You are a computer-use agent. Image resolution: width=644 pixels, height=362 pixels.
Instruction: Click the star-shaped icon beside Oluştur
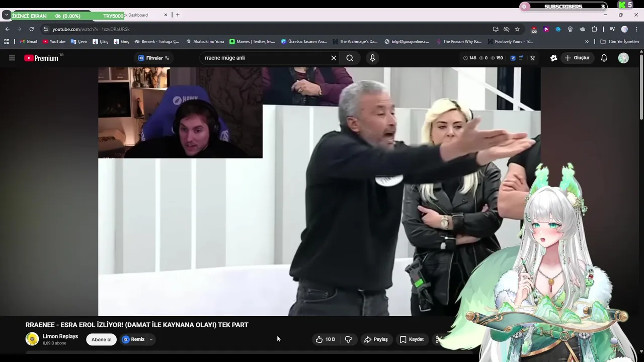point(553,58)
